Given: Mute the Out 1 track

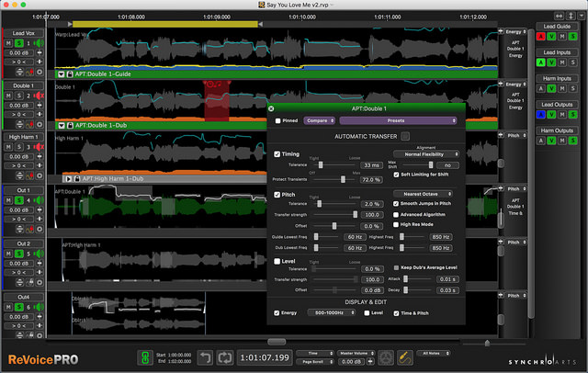Looking at the screenshot, I should (x=8, y=200).
